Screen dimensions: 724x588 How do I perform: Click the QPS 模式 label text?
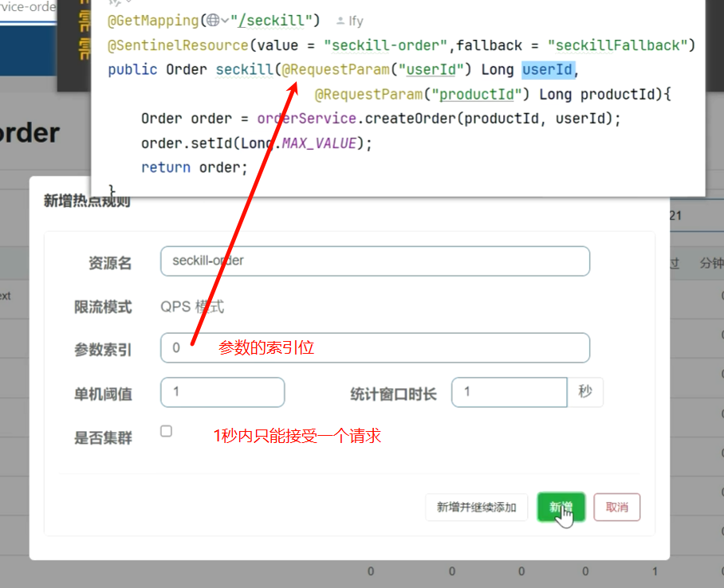pyautogui.click(x=192, y=307)
